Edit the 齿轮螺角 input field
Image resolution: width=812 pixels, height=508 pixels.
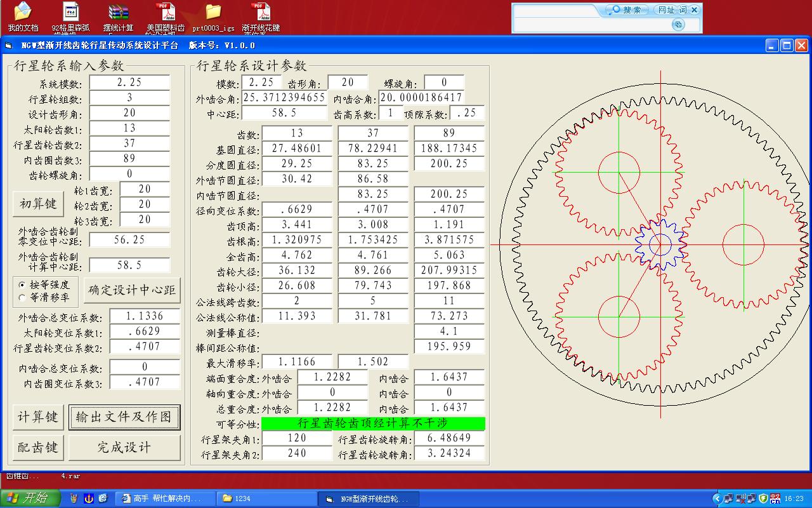129,174
